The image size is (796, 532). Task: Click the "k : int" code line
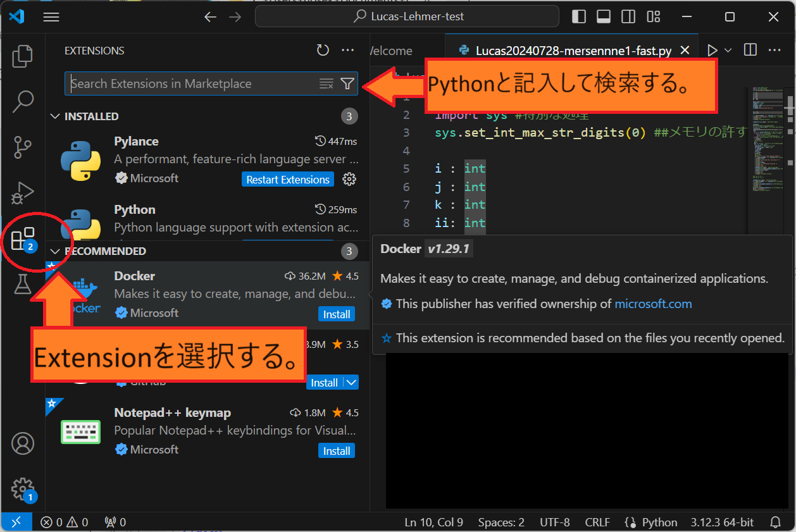tap(460, 205)
